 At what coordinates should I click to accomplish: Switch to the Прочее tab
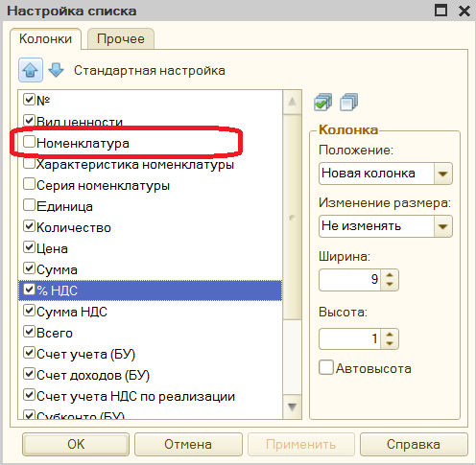(121, 39)
